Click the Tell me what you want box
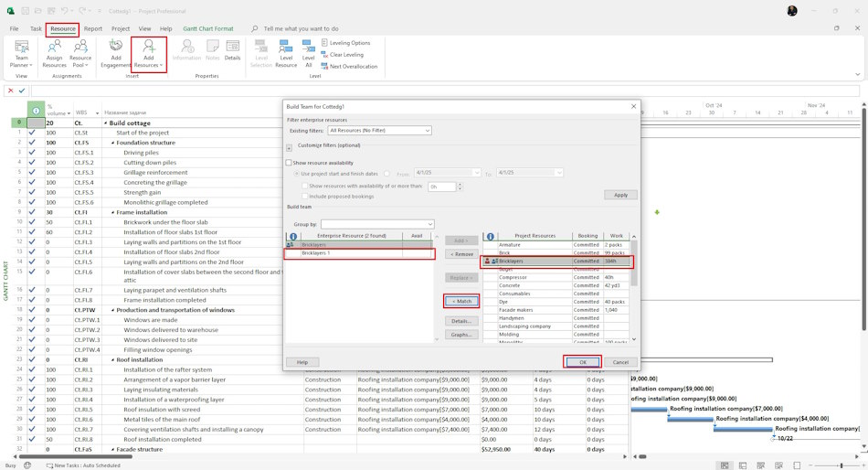The width and height of the screenshot is (868, 470). [302, 28]
